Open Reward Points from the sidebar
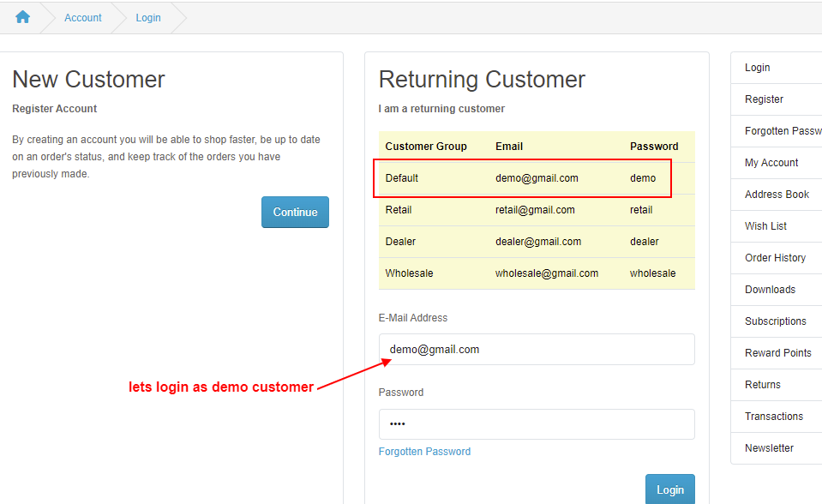This screenshot has height=504, width=822. tap(777, 353)
